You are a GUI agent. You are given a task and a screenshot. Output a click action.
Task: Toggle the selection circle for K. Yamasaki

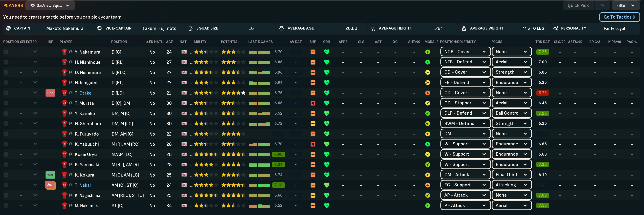(x=6, y=165)
